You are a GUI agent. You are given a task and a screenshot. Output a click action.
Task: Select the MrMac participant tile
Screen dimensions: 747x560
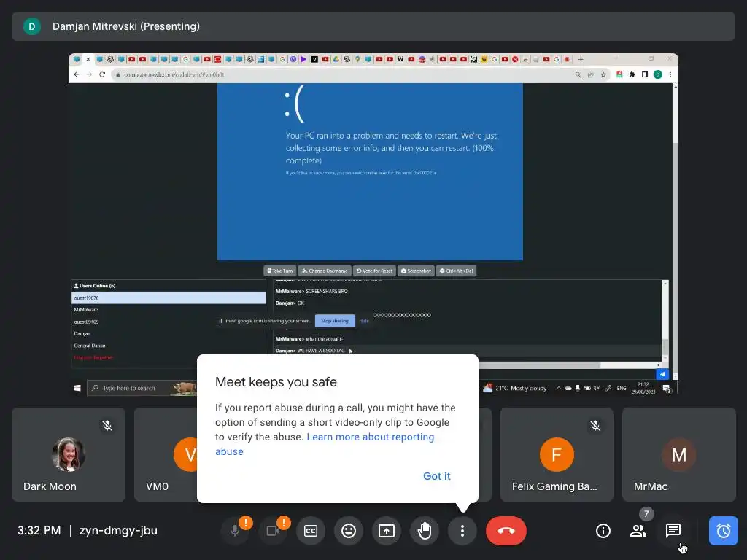coord(679,454)
